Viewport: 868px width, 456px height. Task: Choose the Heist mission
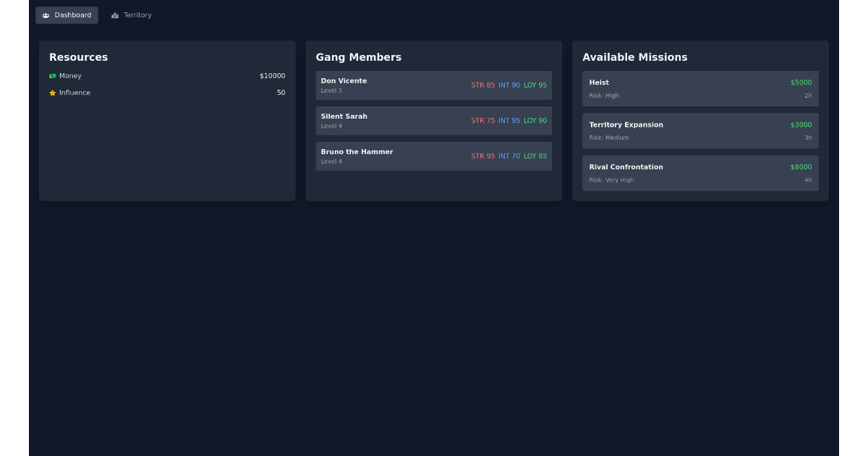click(x=700, y=88)
